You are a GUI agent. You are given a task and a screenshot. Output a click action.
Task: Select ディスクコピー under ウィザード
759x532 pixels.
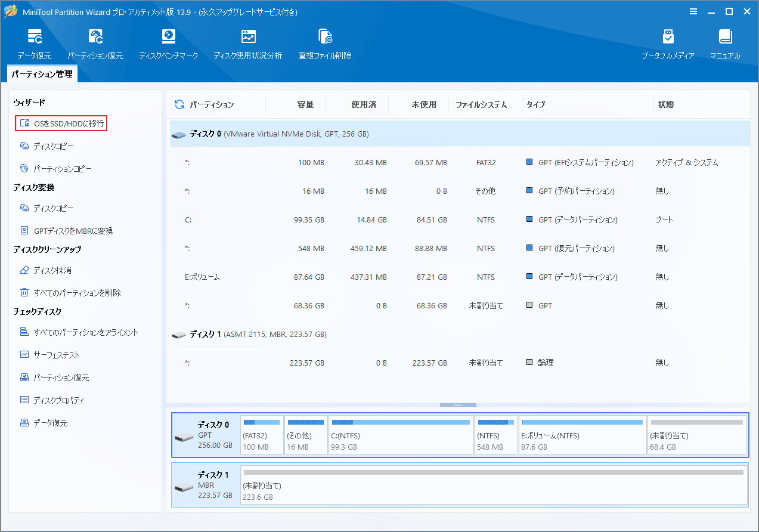coord(47,146)
